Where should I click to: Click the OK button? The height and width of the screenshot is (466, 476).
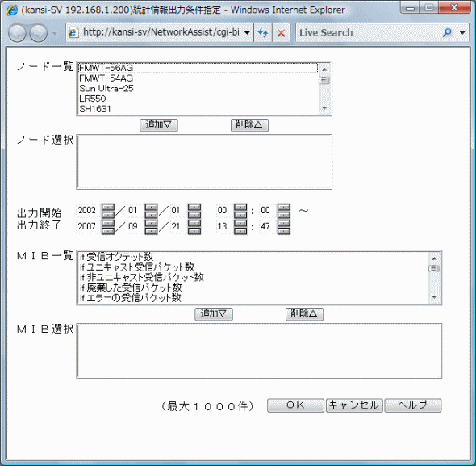(295, 405)
